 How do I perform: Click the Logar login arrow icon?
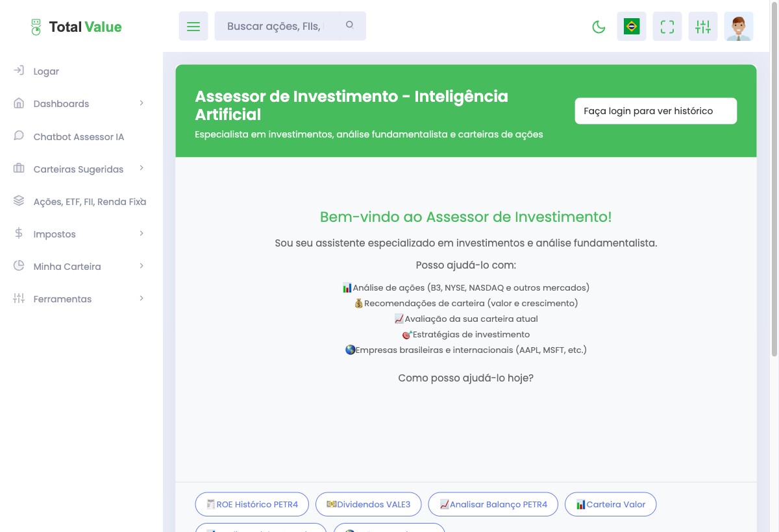tap(19, 71)
